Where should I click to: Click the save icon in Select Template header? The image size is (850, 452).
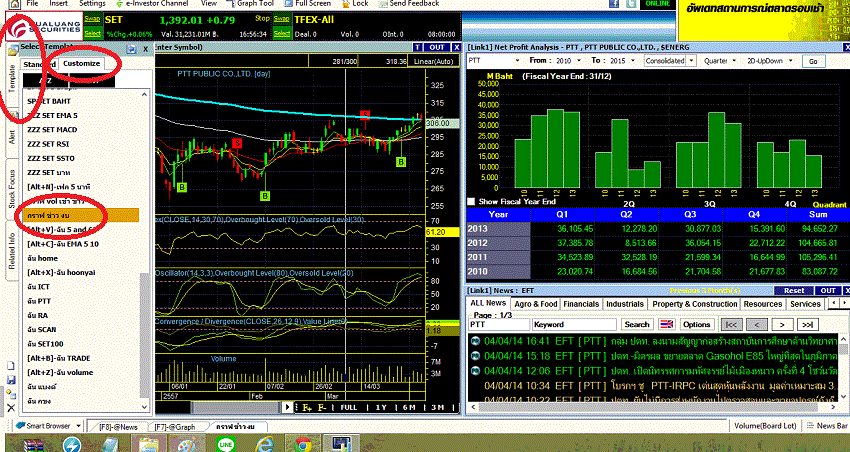(x=131, y=49)
